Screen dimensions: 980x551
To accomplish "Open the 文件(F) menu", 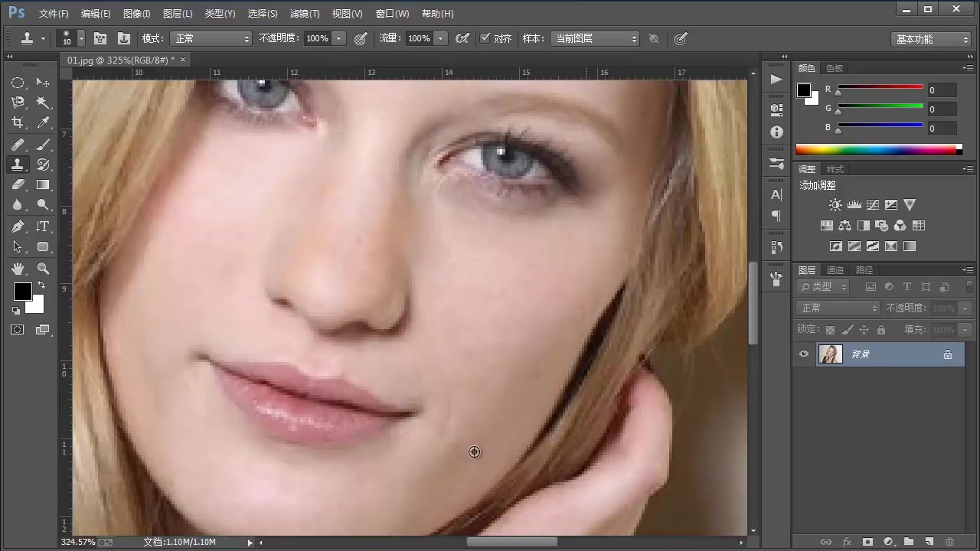I will [x=54, y=14].
